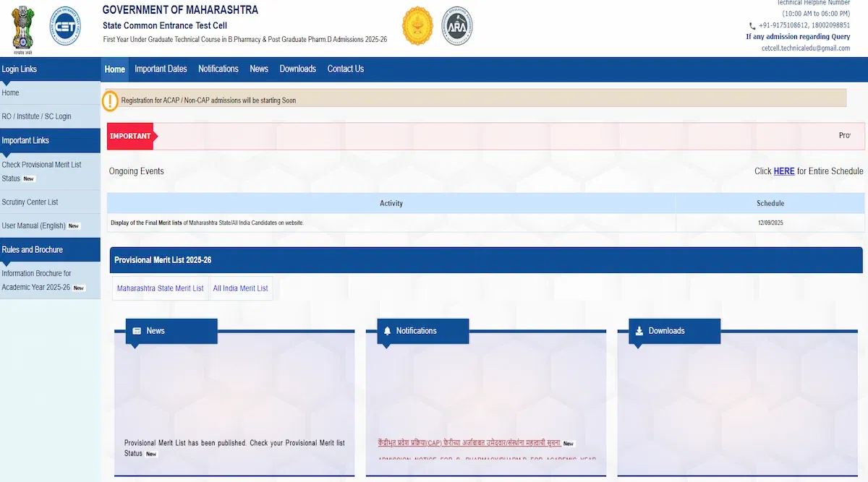Click the ARA circular logo
Screen dimensions: 868x482
pos(457,26)
